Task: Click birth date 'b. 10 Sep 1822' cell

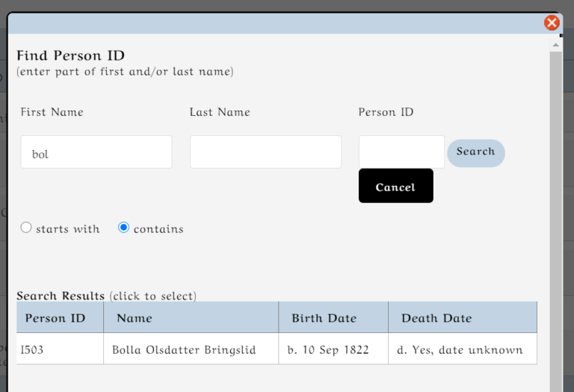Action: tap(328, 349)
